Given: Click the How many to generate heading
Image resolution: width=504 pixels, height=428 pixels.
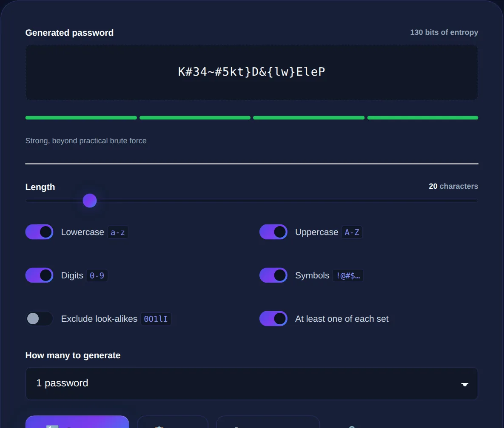Looking at the screenshot, I should [73, 355].
